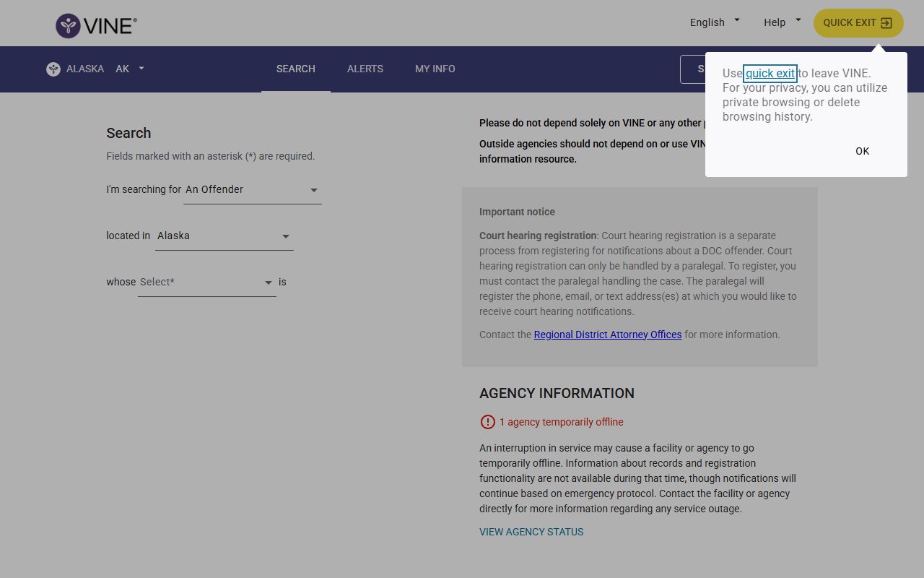Switch to the Search tab
The width and height of the screenshot is (924, 578).
pyautogui.click(x=295, y=69)
